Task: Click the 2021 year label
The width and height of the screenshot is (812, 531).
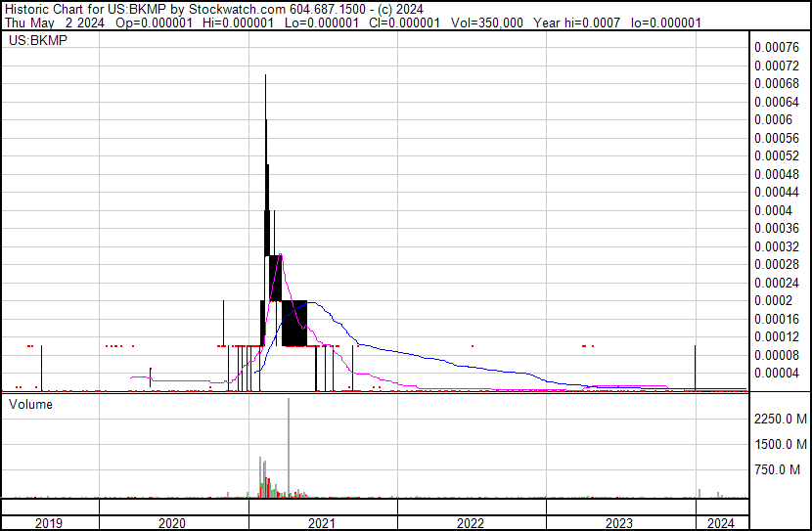Action: (322, 523)
